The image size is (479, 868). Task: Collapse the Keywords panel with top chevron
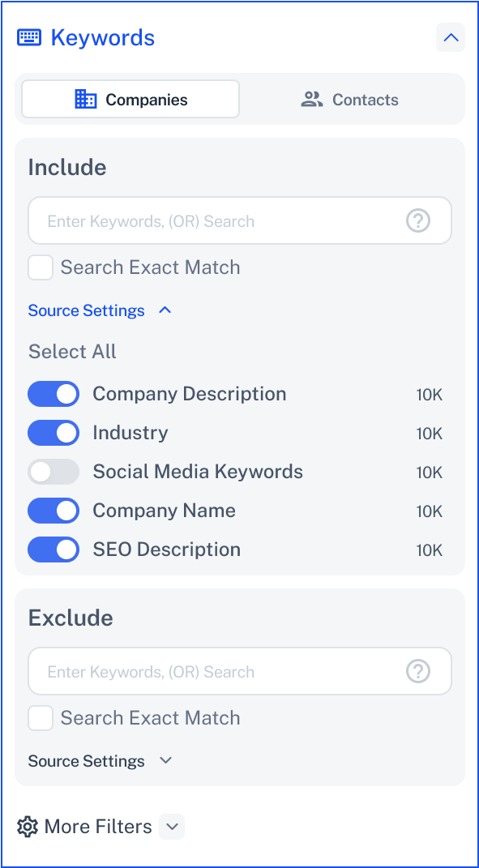[x=451, y=37]
